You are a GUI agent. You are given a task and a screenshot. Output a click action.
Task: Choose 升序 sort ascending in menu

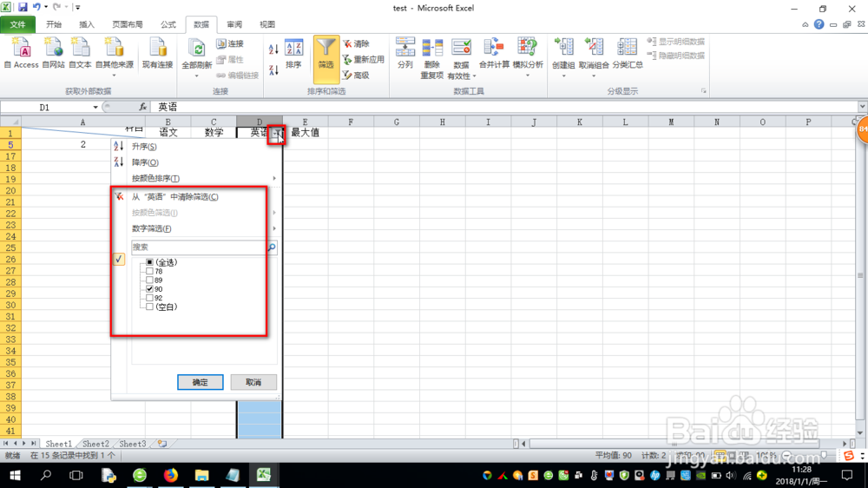[194, 146]
